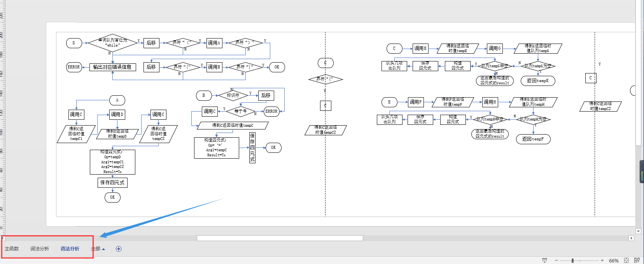Select the 输出对应错误信息 process box
The height and width of the screenshot is (264, 644).
pos(112,67)
